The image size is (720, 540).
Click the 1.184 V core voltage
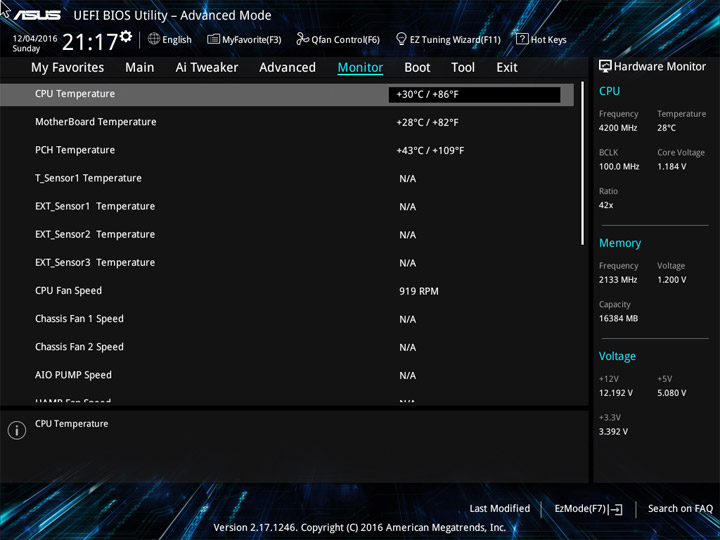[x=672, y=167]
